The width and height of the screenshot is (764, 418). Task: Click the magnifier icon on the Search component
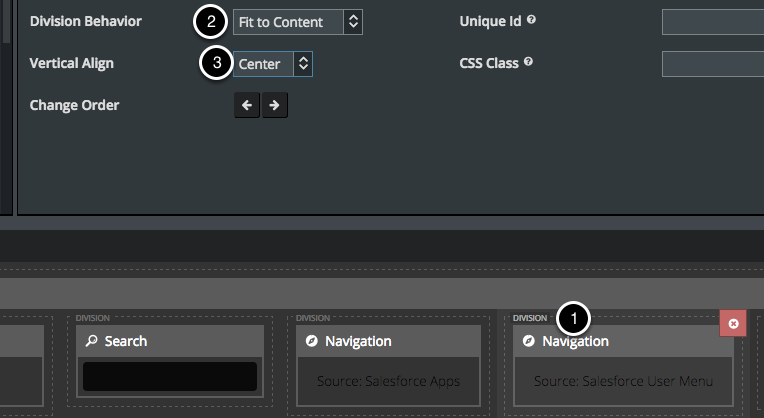coord(92,341)
